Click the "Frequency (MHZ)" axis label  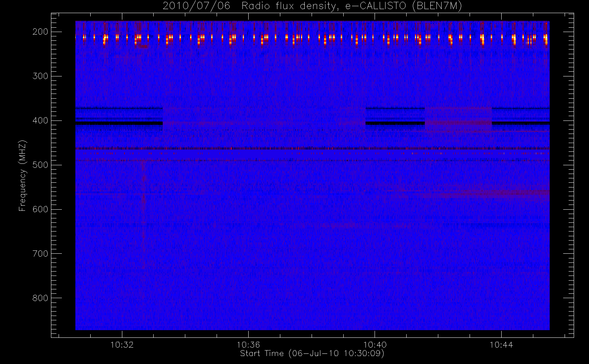pyautogui.click(x=23, y=175)
